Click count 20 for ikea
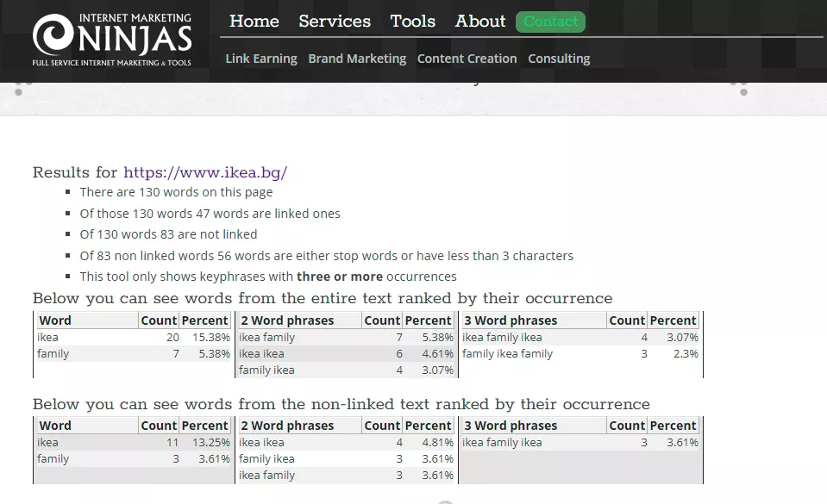This screenshot has width=827, height=504. (x=172, y=338)
